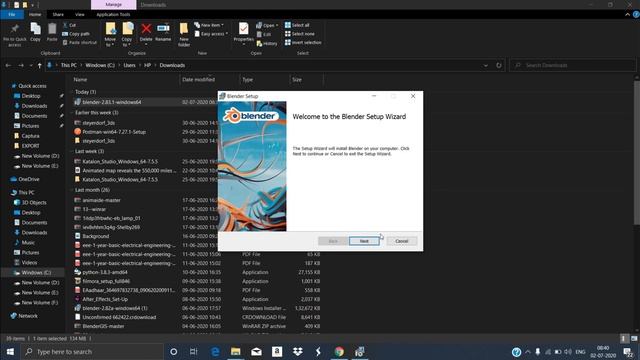Click Select none in ribbon

pyautogui.click(x=300, y=34)
